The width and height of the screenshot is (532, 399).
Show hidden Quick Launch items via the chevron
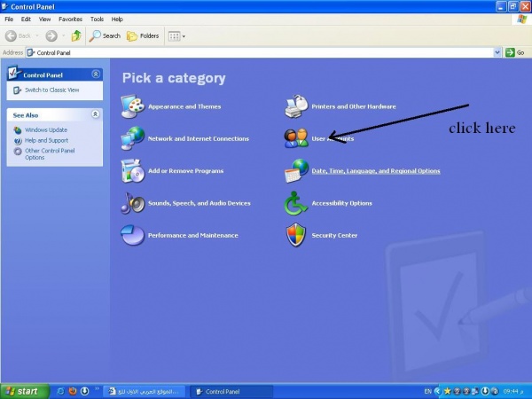click(97, 388)
